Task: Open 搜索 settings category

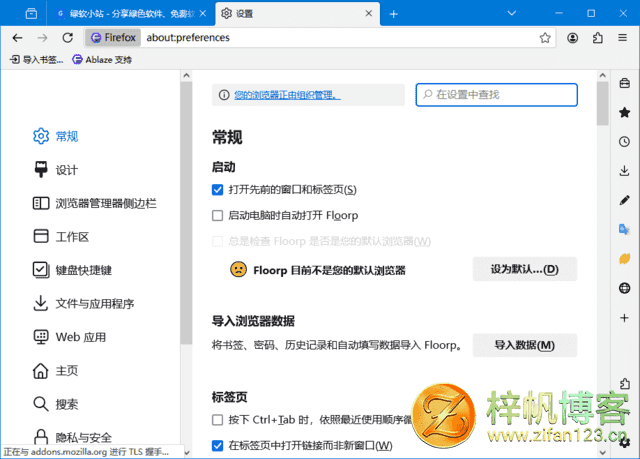Action: click(56, 404)
